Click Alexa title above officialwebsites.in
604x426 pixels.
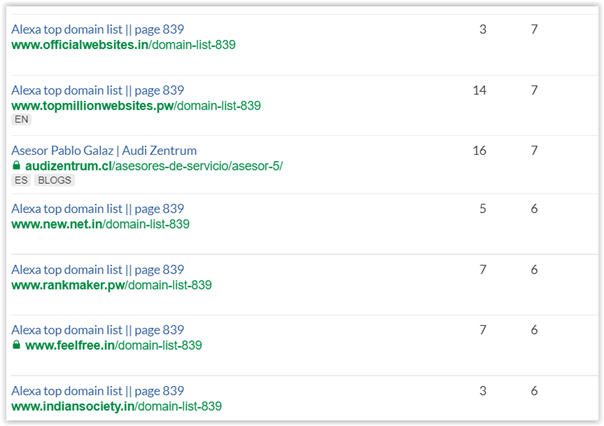click(x=97, y=30)
